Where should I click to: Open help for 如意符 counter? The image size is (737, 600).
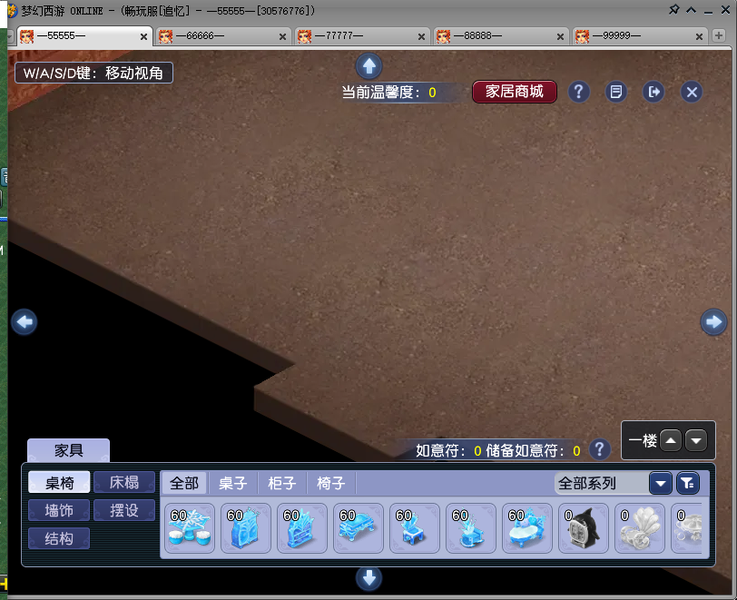coord(599,450)
